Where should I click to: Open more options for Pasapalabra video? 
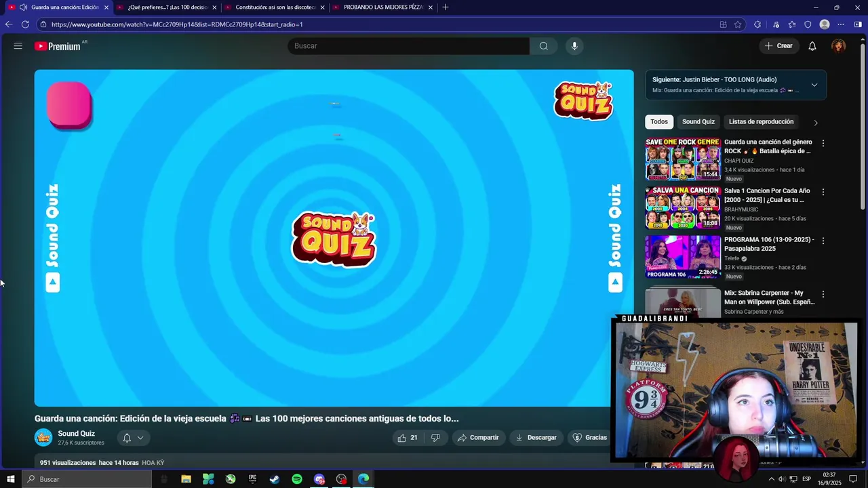point(823,241)
